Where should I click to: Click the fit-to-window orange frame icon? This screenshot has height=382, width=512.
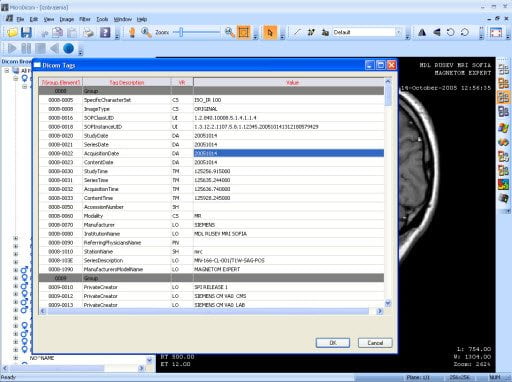pos(243,32)
